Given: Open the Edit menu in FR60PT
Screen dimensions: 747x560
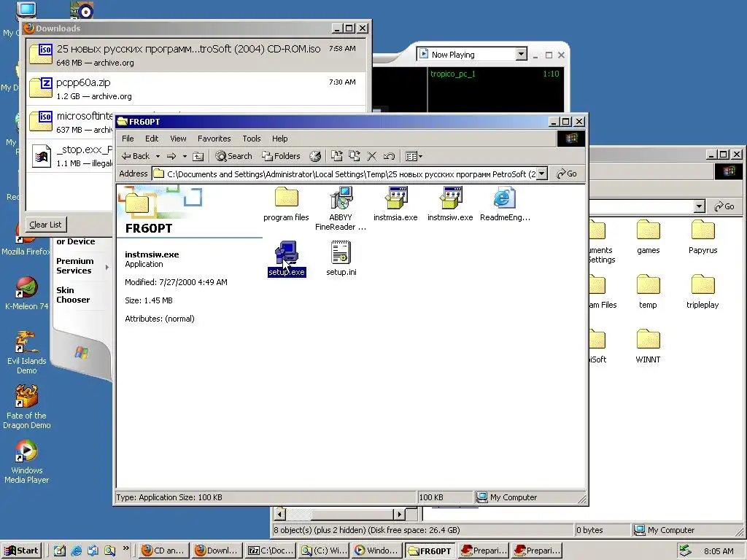Looking at the screenshot, I should 152,139.
